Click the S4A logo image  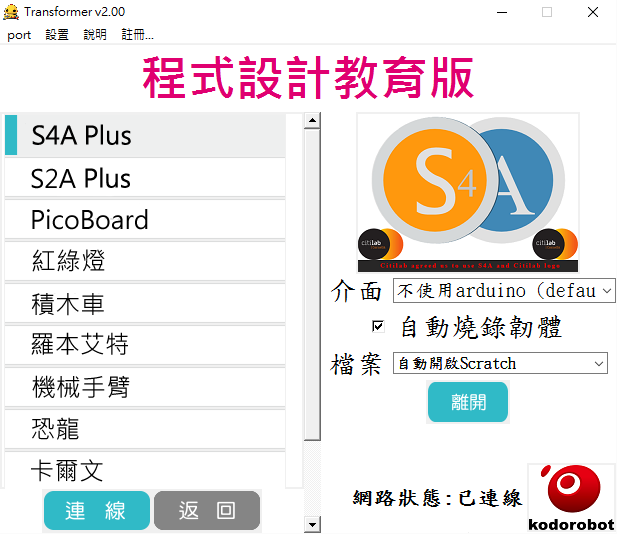pos(468,192)
